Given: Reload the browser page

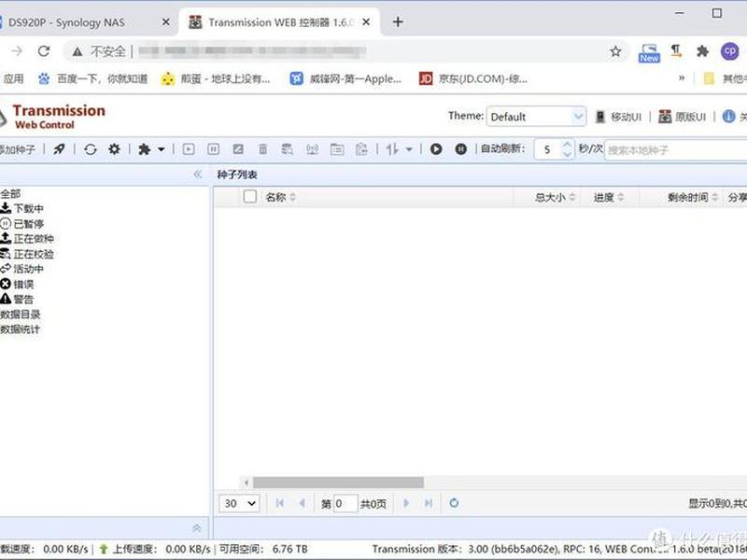Looking at the screenshot, I should pyautogui.click(x=44, y=51).
